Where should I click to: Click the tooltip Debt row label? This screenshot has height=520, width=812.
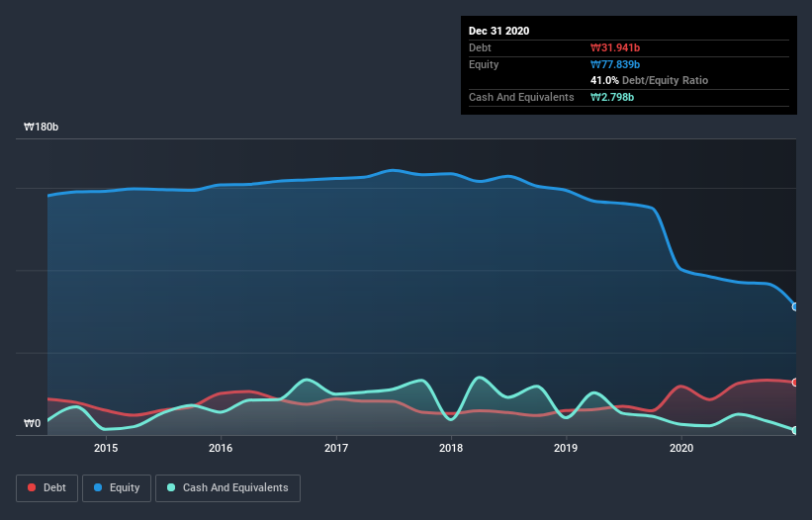coord(480,47)
